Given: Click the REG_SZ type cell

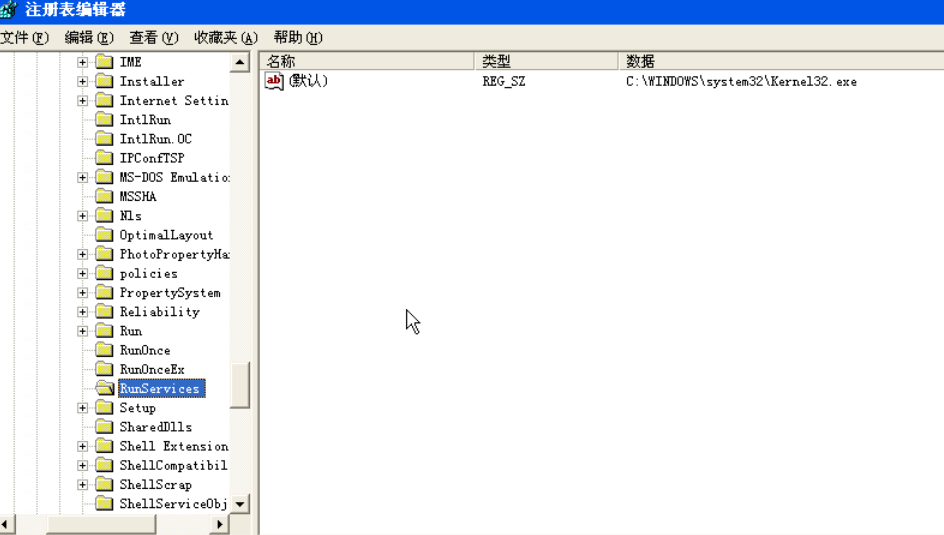Looking at the screenshot, I should coord(504,81).
